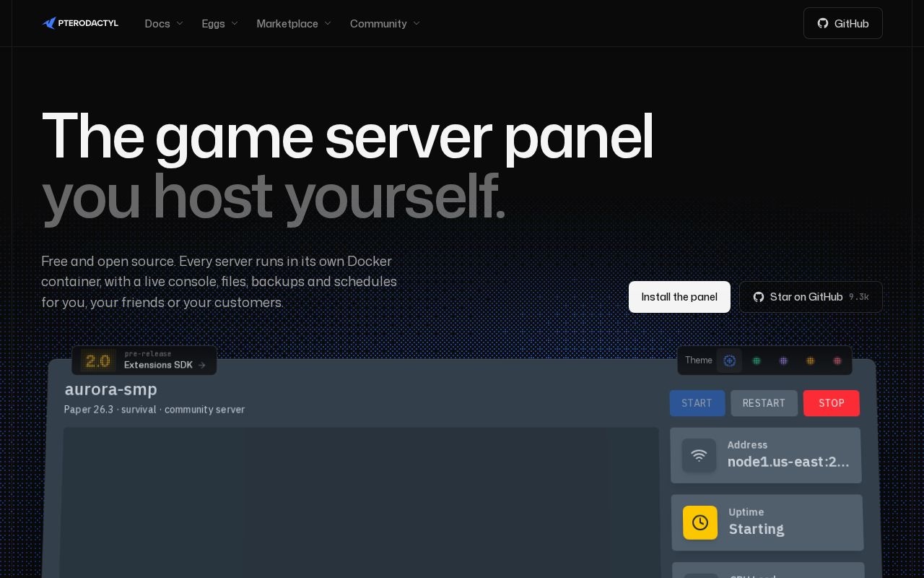
Task: Open the GitHub button in the header
Action: tap(843, 23)
